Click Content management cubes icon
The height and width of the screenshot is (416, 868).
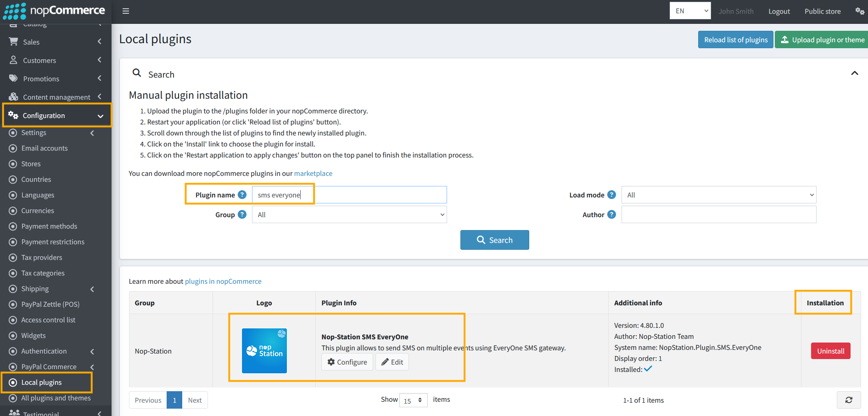tap(13, 96)
